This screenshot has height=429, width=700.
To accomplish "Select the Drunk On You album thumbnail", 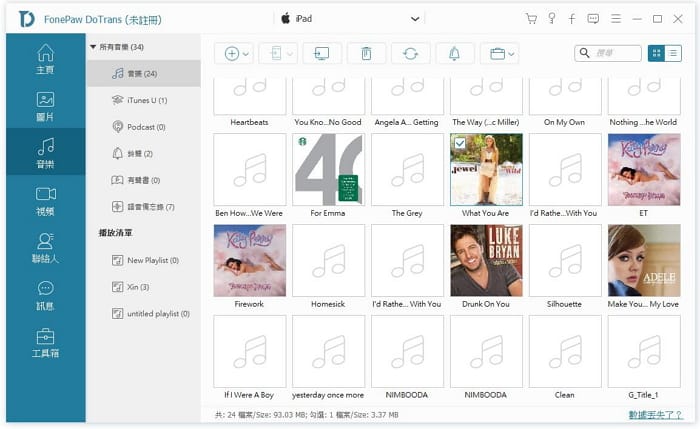I will click(x=486, y=260).
